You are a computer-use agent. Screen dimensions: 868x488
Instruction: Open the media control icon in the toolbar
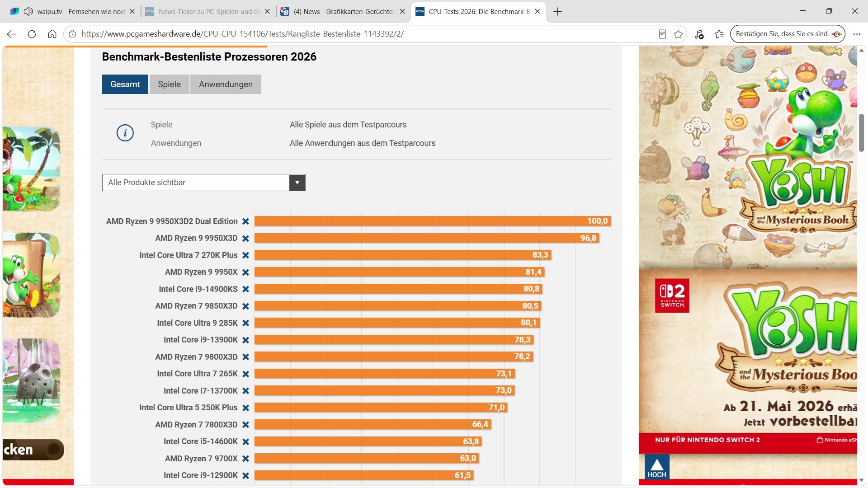699,34
